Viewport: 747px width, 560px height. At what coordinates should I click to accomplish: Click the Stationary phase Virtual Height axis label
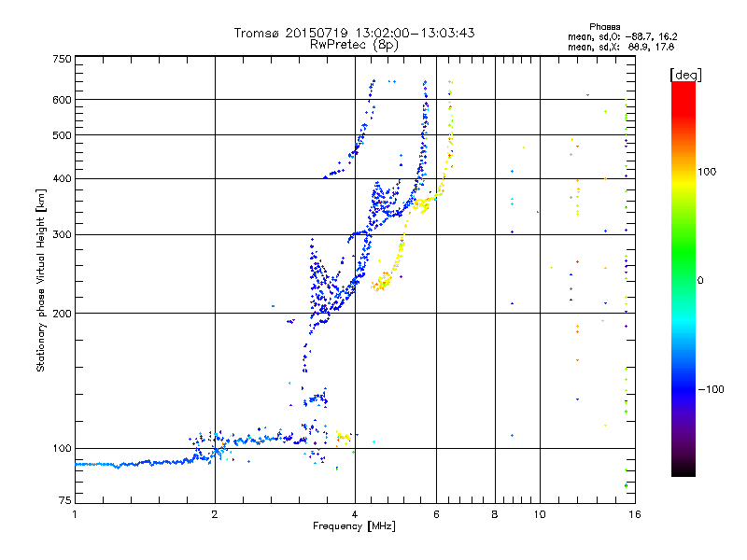[x=41, y=280]
